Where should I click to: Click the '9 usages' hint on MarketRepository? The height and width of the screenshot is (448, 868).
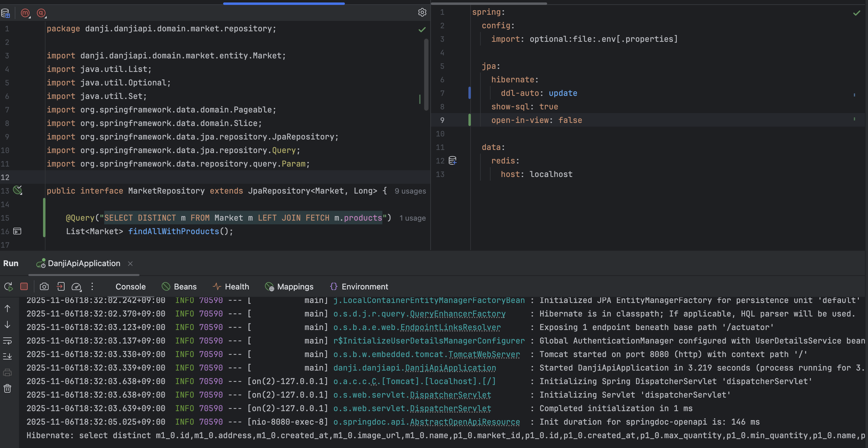point(410,191)
